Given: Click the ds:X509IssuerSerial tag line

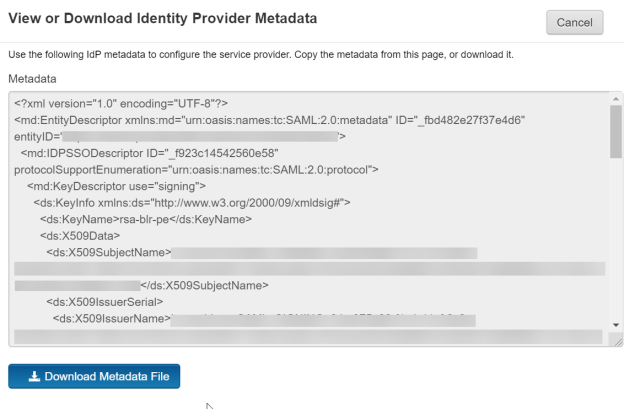Looking at the screenshot, I should (105, 302).
